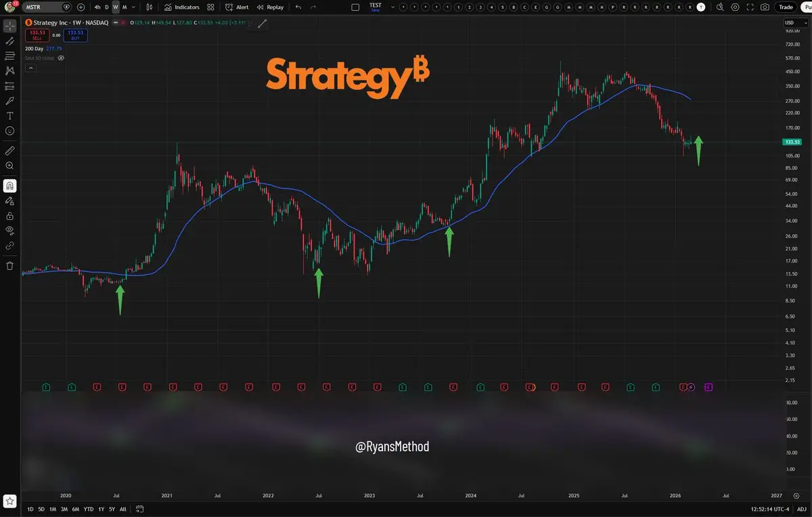Viewport: 812px width, 517px height.
Task: Redo the chart action
Action: (313, 7)
